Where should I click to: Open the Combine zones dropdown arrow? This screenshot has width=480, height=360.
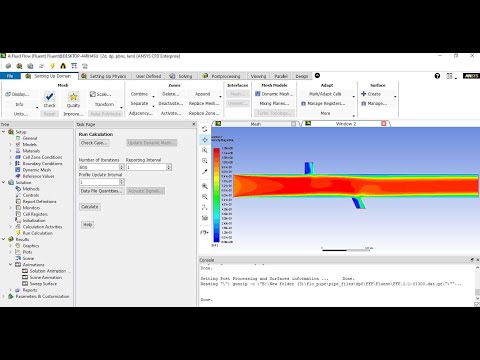click(154, 97)
